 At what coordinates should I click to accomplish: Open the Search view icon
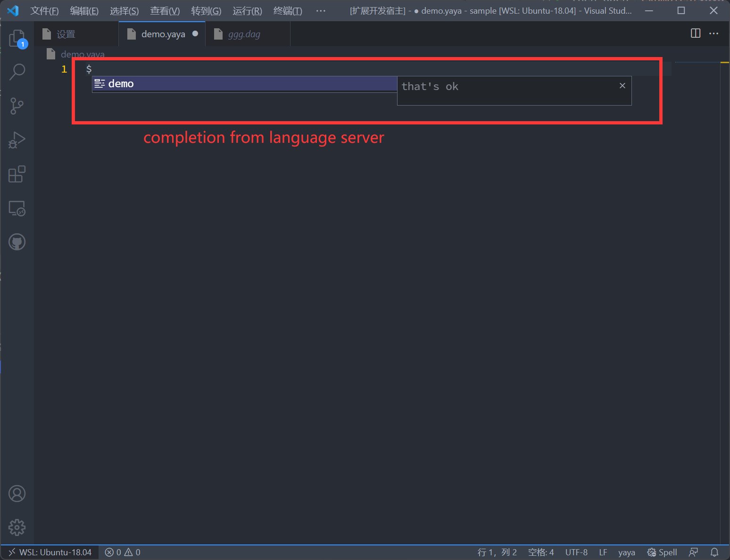17,72
